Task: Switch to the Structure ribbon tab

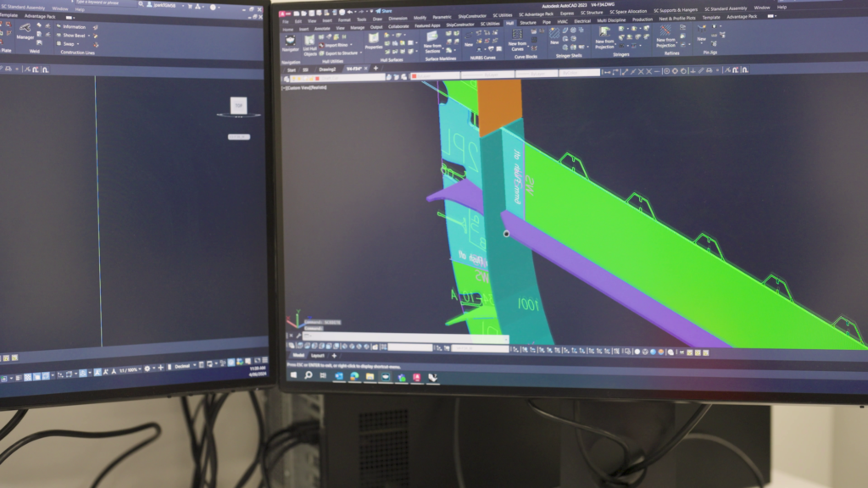Action: pos(529,23)
